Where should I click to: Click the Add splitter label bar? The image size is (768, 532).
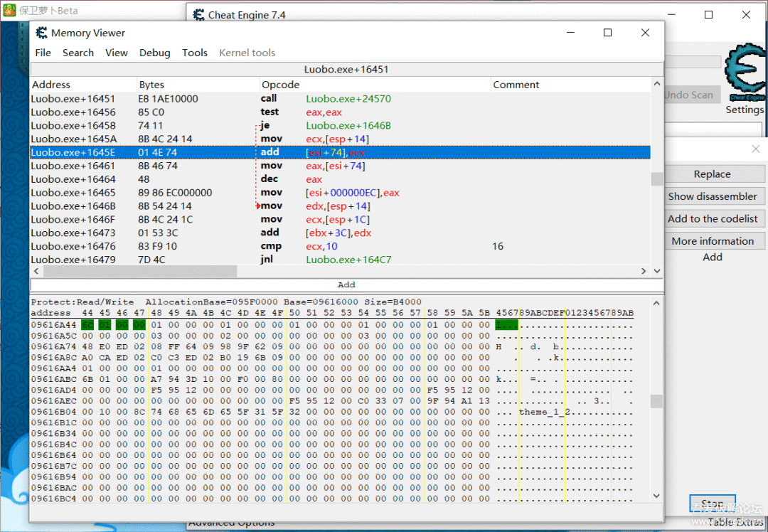click(x=346, y=284)
